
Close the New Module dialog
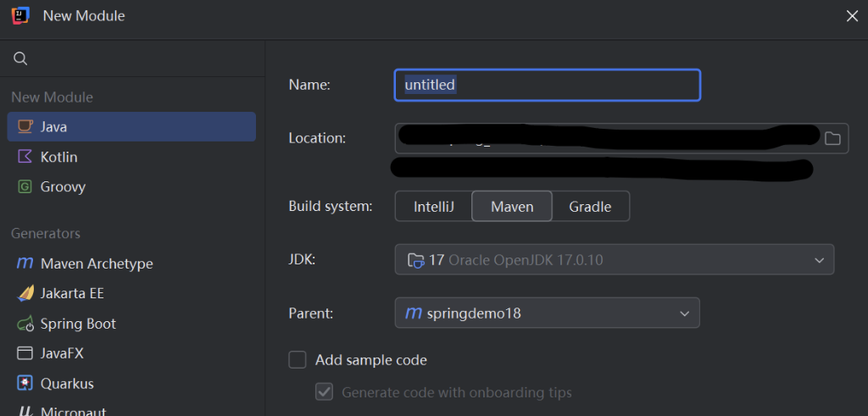(x=852, y=16)
